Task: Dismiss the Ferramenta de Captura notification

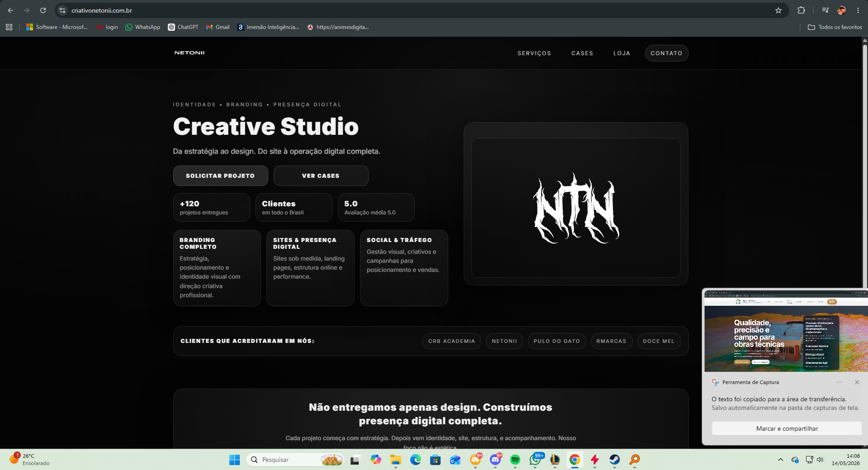Action: click(x=857, y=382)
